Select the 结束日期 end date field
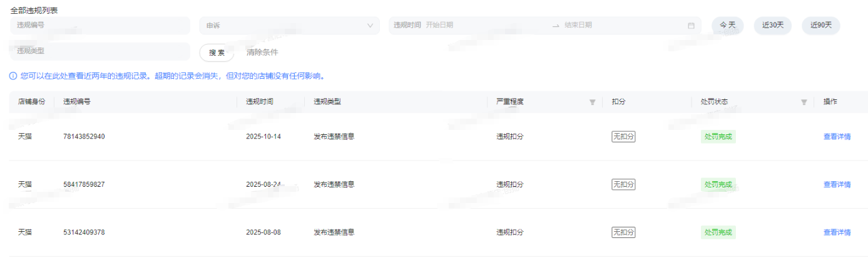Image resolution: width=868 pixels, height=278 pixels. pos(620,26)
